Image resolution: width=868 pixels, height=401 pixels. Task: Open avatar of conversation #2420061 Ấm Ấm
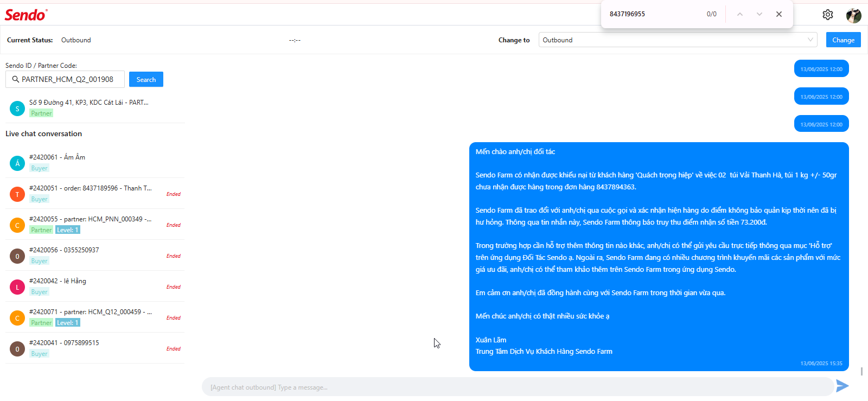pos(17,163)
